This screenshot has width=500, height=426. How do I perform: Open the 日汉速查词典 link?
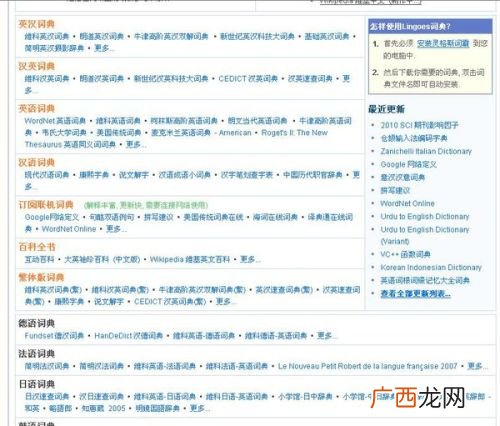point(47,397)
